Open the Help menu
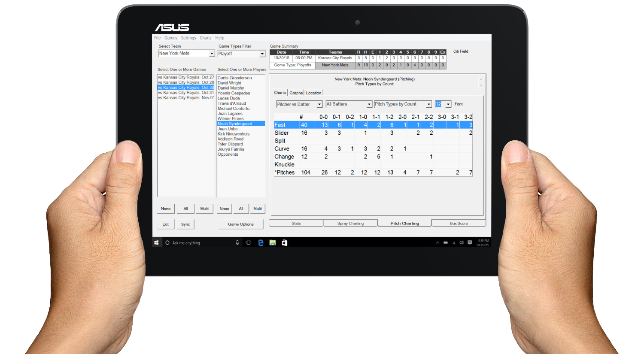Viewport: 644px width, 354px height. point(220,38)
